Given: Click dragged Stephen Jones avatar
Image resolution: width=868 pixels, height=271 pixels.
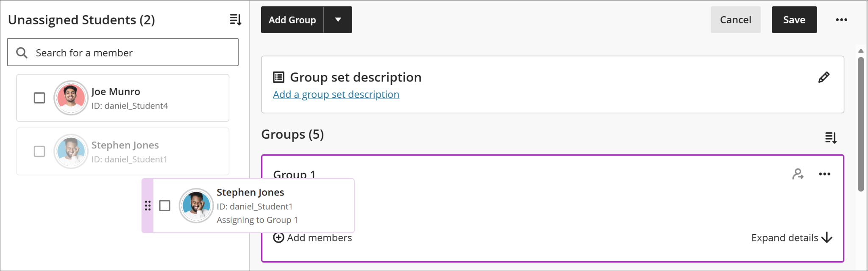Looking at the screenshot, I should (x=196, y=205).
